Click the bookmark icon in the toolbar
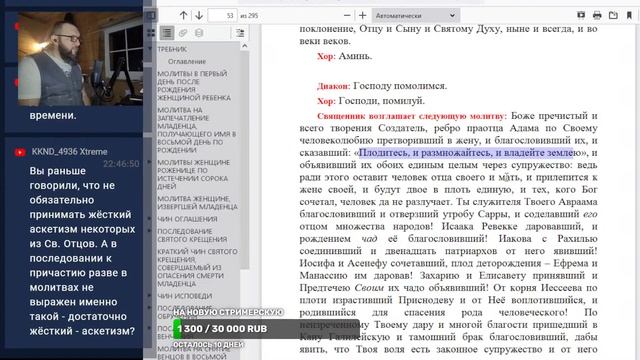The image size is (640, 360). point(629,16)
